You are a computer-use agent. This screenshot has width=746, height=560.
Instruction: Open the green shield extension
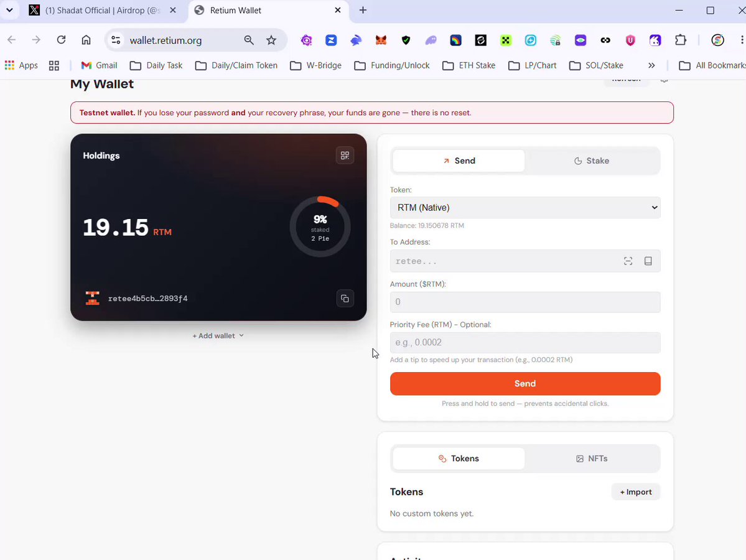[406, 40]
